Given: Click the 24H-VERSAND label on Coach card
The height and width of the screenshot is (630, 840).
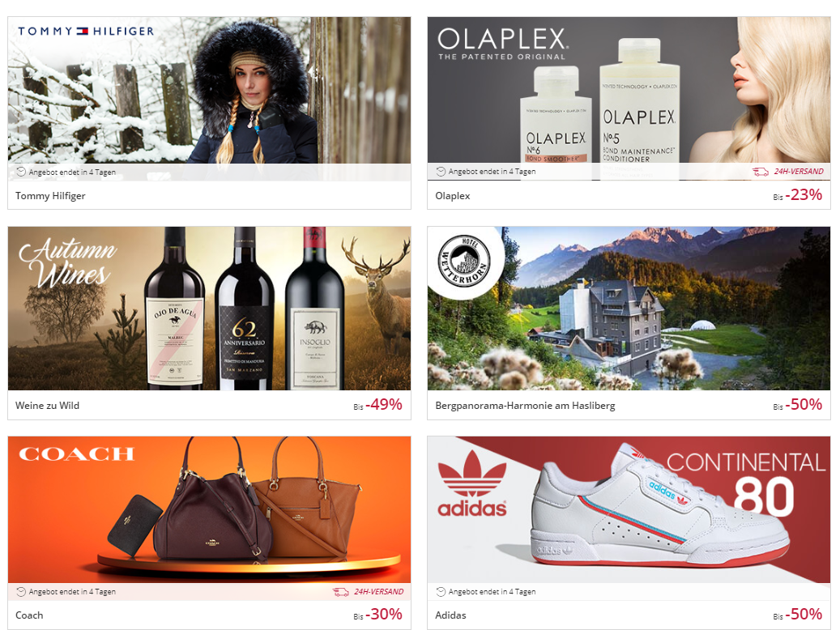Looking at the screenshot, I should 379,591.
